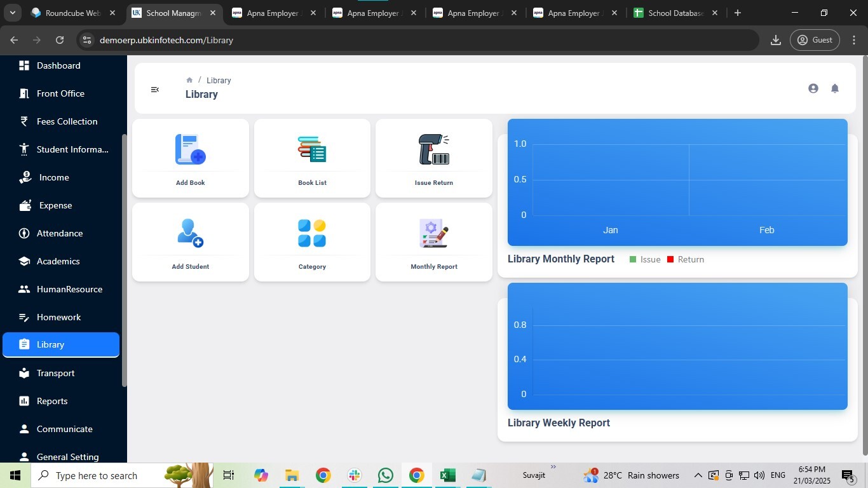
Task: Click the red Return legend color square
Action: coord(670,259)
